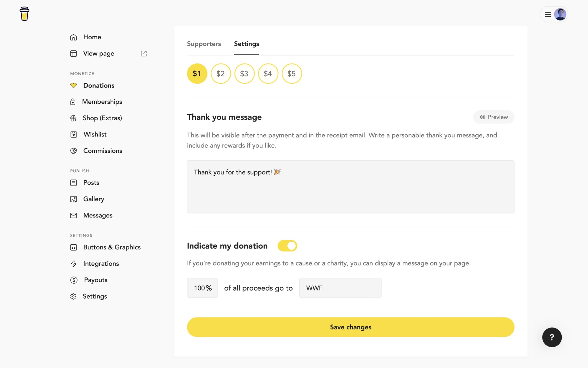Open Memberships lock icon in sidebar
The image size is (588, 368).
(x=73, y=102)
